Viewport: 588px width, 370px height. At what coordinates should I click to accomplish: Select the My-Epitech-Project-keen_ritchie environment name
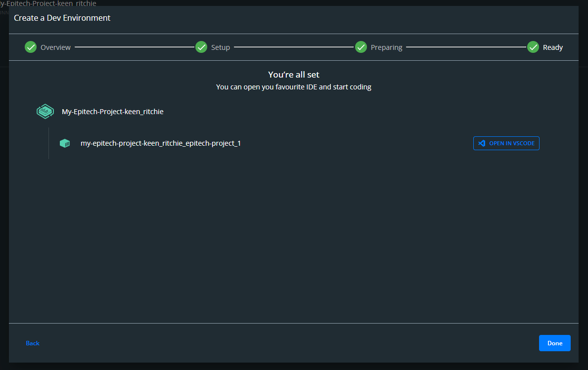[x=112, y=112]
